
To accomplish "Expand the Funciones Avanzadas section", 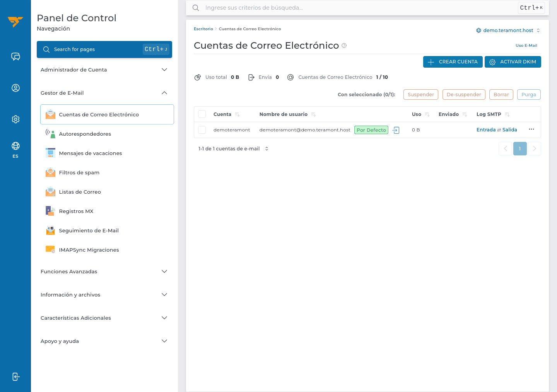I will pyautogui.click(x=104, y=271).
